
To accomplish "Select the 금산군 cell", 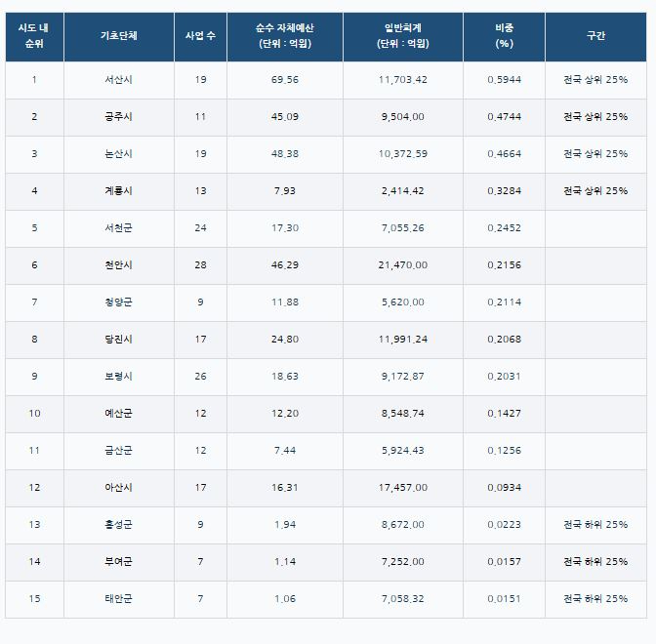I will (119, 451).
